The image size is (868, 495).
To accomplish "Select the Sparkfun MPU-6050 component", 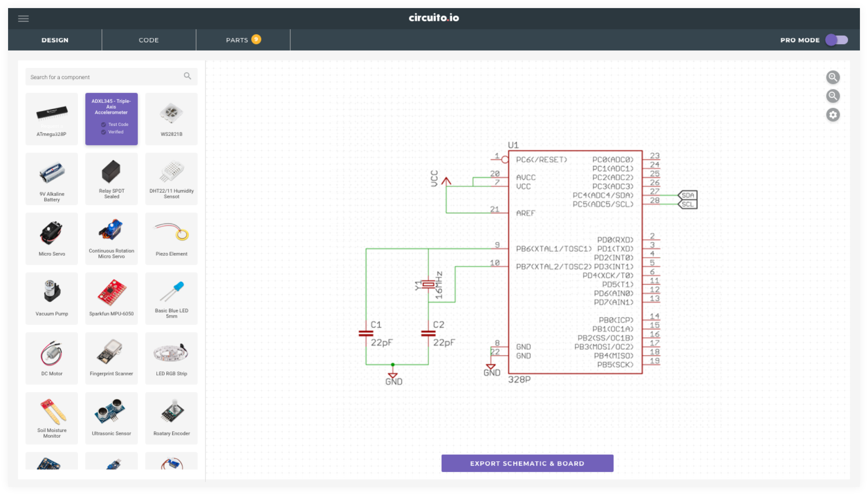I will pyautogui.click(x=111, y=299).
